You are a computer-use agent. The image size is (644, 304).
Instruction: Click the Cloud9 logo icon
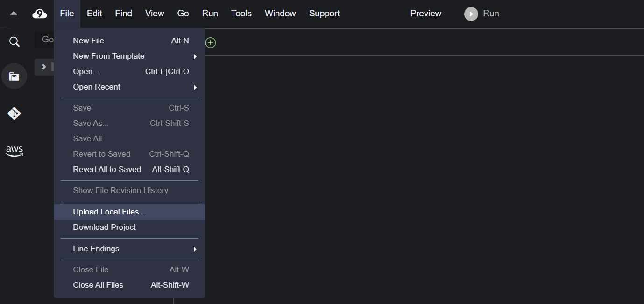click(x=40, y=14)
